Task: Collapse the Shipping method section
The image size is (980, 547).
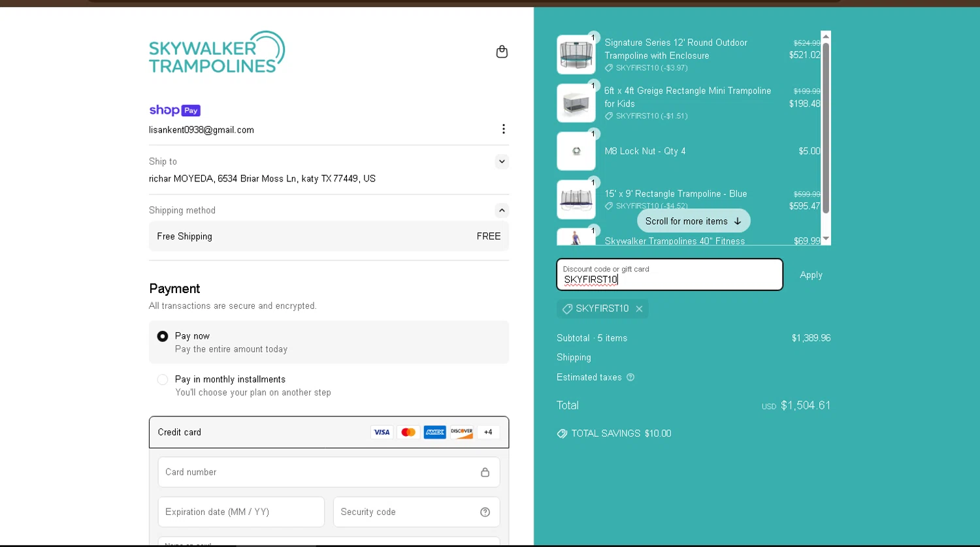Action: pos(502,210)
